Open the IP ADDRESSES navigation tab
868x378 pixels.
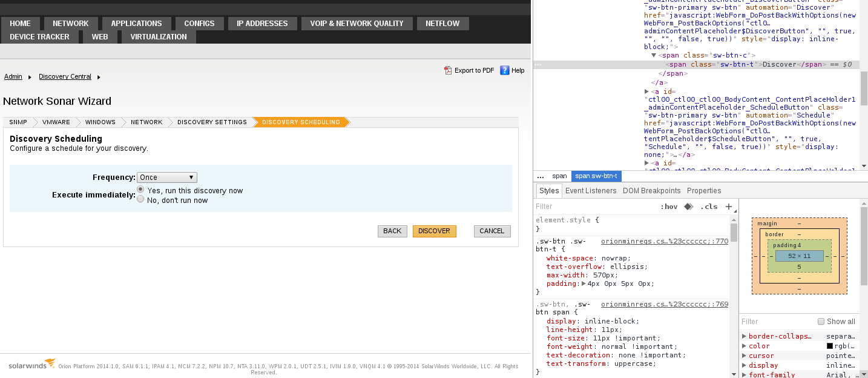coord(262,24)
